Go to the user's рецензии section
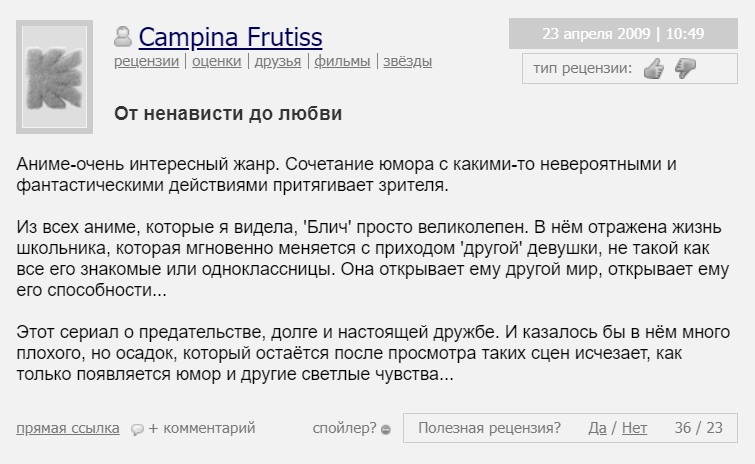The height and width of the screenshot is (464, 755). pos(146,61)
